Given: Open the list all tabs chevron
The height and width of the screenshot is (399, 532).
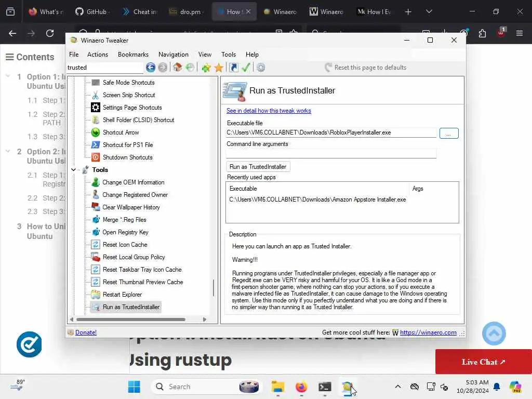Looking at the screenshot, I should pos(429,12).
